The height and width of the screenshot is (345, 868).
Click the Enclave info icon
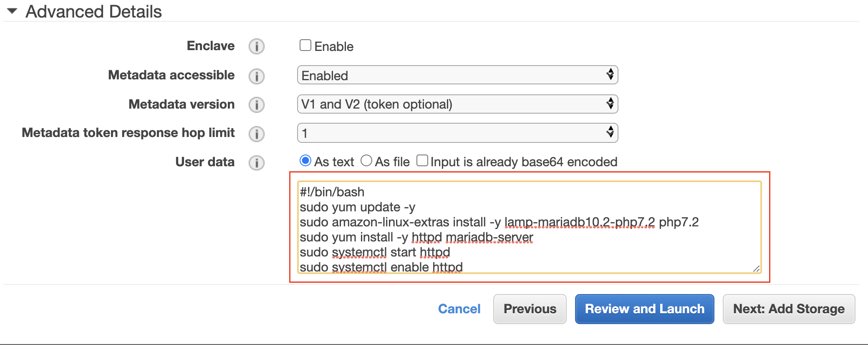point(257,46)
